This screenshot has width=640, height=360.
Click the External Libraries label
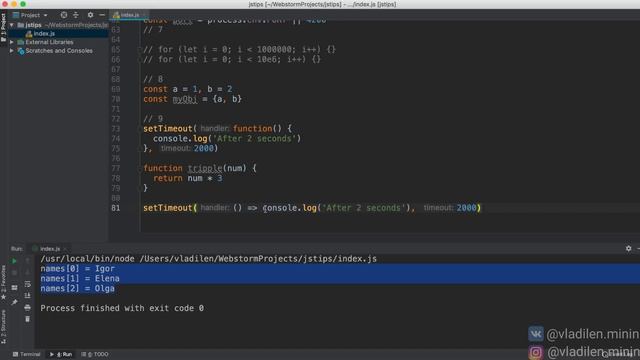point(49,42)
